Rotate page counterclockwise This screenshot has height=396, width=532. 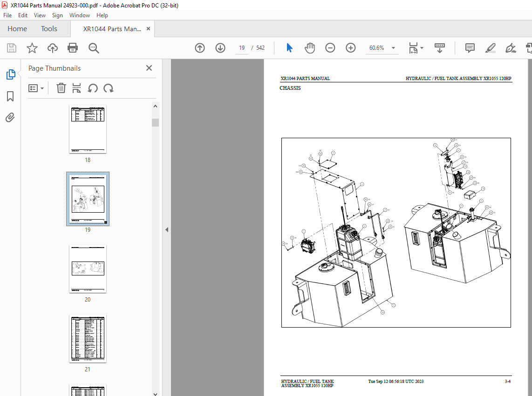point(93,88)
